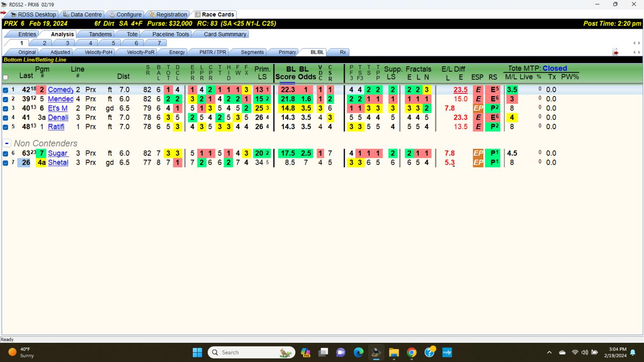Click the Wi-Fi network icon in the tray
The width and height of the screenshot is (644, 362).
[x=575, y=353]
